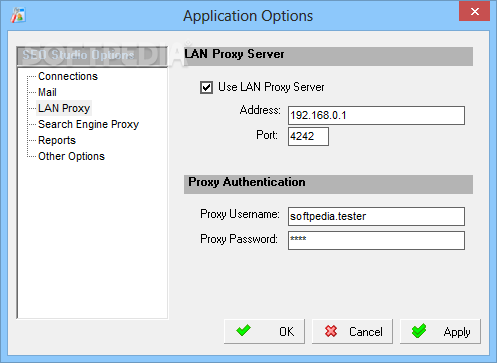The height and width of the screenshot is (363, 497).
Task: Click the Cancel button
Action: (x=352, y=331)
